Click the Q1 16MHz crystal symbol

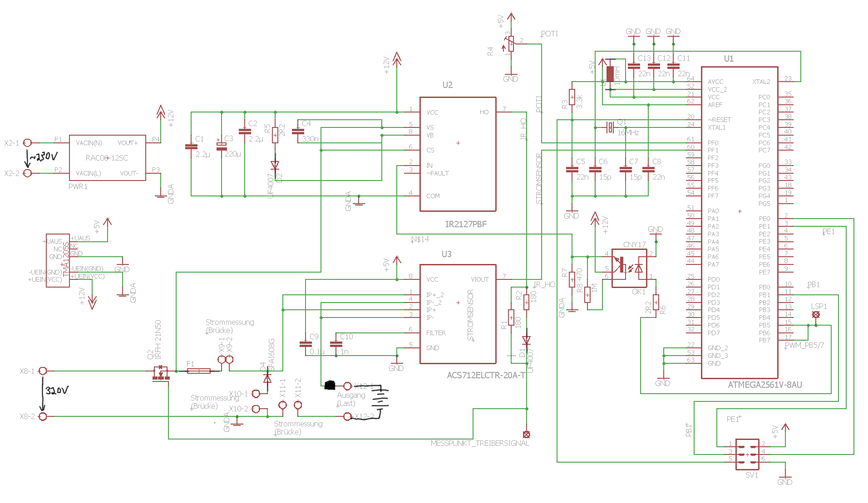tap(610, 127)
